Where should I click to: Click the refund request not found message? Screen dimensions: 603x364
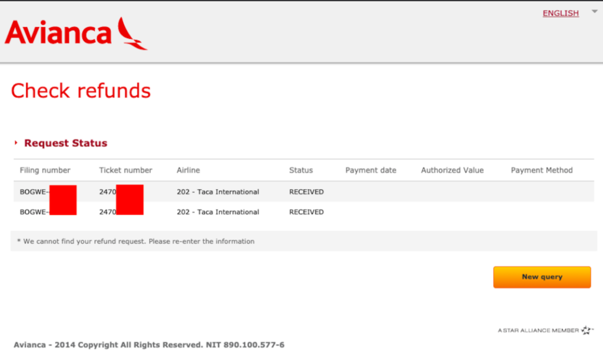pos(136,241)
